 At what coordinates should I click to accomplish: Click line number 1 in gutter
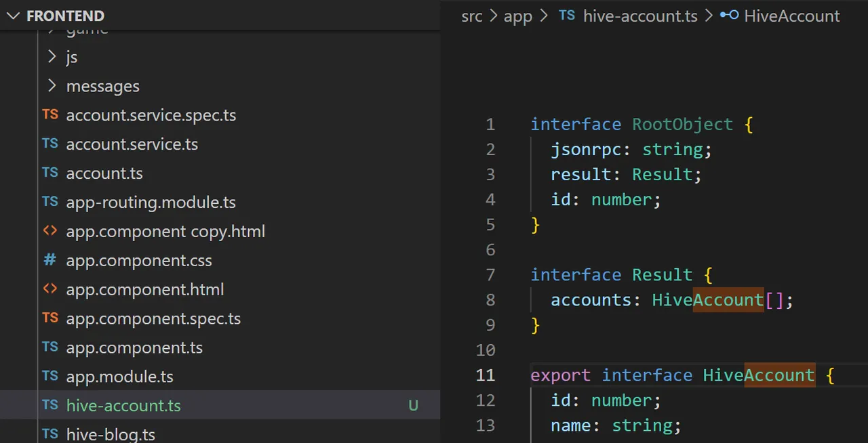tap(491, 125)
